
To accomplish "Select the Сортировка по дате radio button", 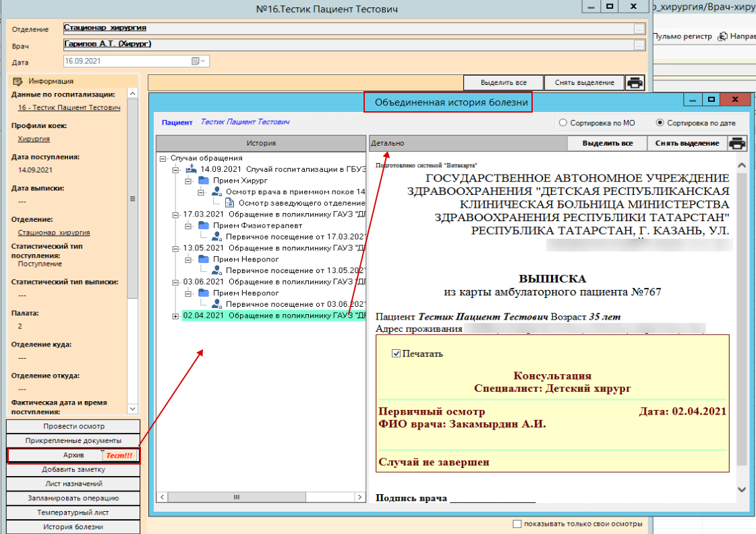I will tap(660, 123).
